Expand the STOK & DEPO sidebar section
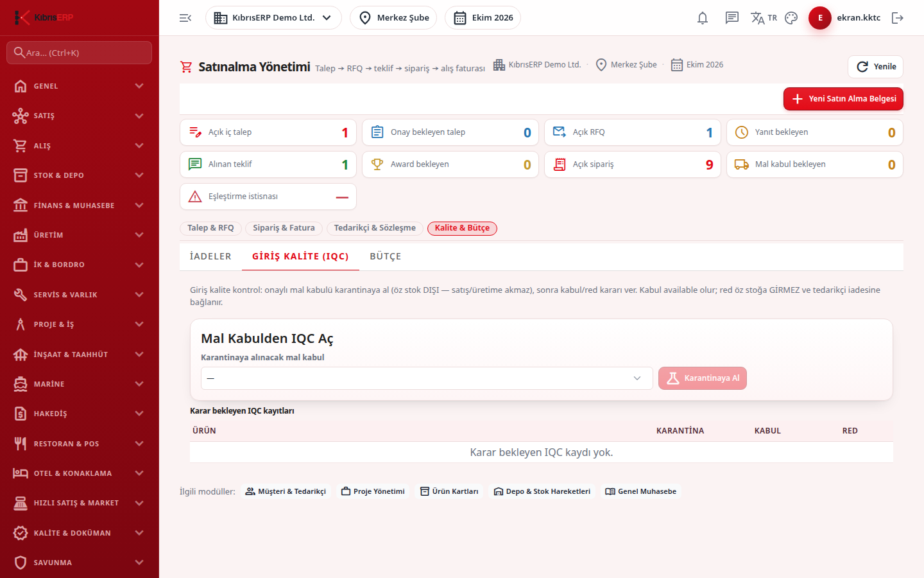This screenshot has height=578, width=924. pos(80,175)
